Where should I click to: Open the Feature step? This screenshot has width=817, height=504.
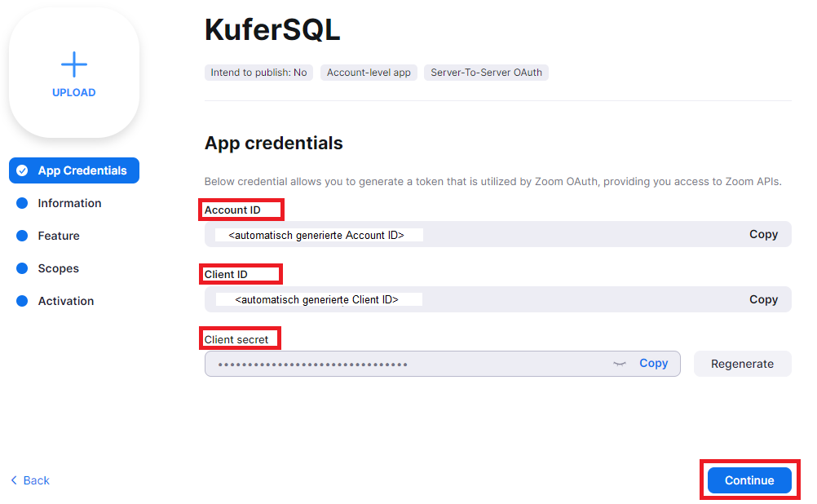pyautogui.click(x=59, y=237)
